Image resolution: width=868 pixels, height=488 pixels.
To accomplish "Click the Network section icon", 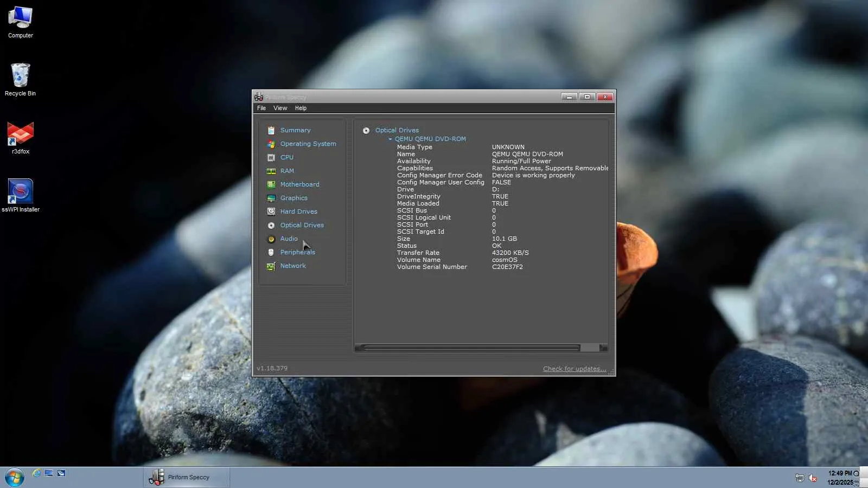I will 271,266.
